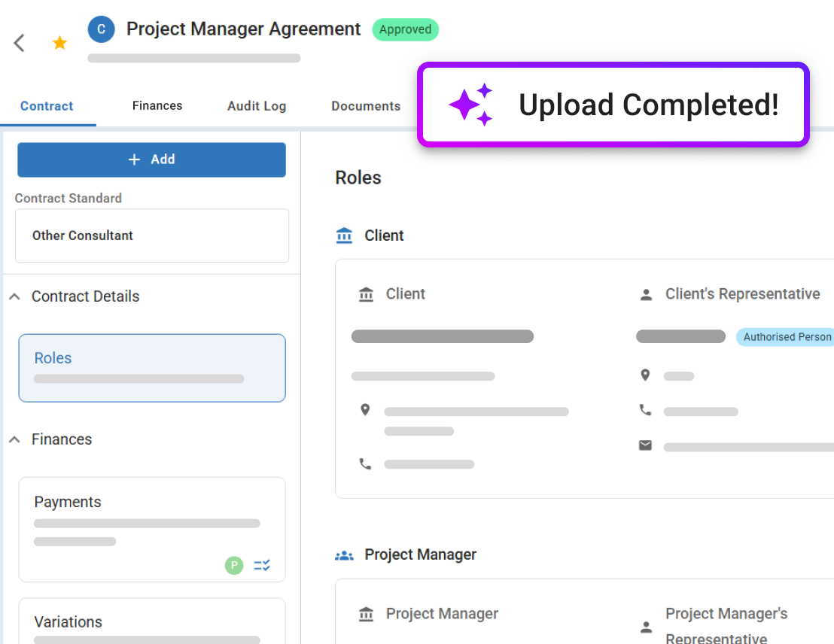Collapse the Contract Details section
Image resolution: width=834 pixels, height=644 pixels.
click(15, 296)
